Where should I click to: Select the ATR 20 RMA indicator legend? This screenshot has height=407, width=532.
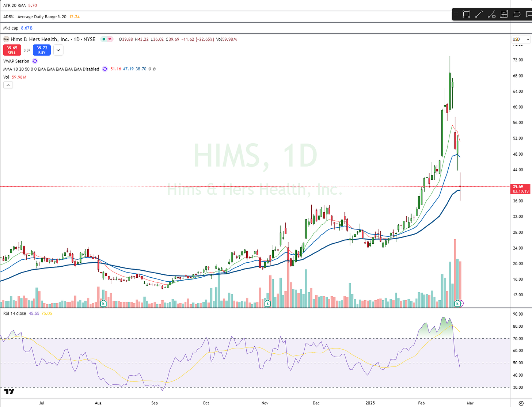coord(15,5)
